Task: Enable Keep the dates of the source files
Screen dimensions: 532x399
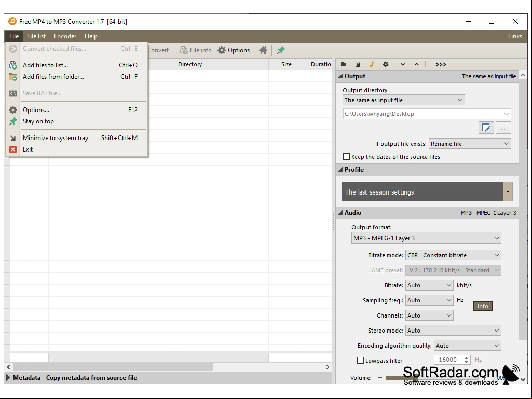Action: pos(346,157)
